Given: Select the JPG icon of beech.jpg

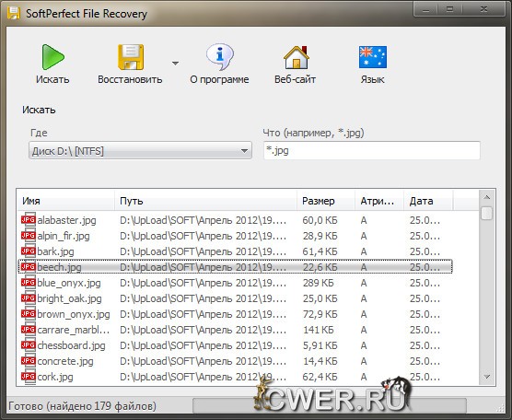Looking at the screenshot, I should pyautogui.click(x=28, y=267).
